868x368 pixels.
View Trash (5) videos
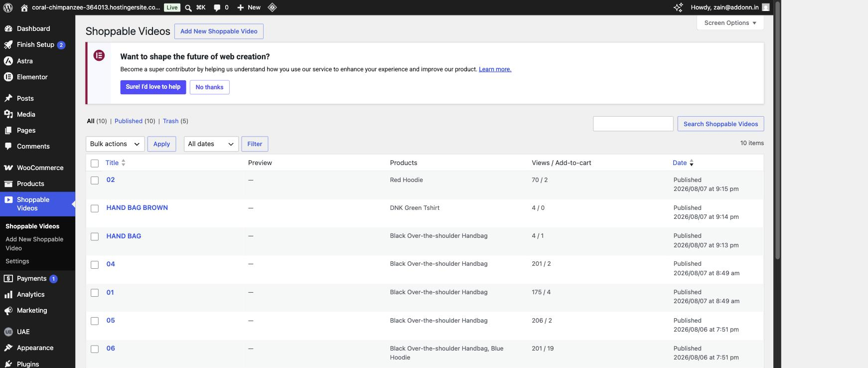pyautogui.click(x=175, y=121)
